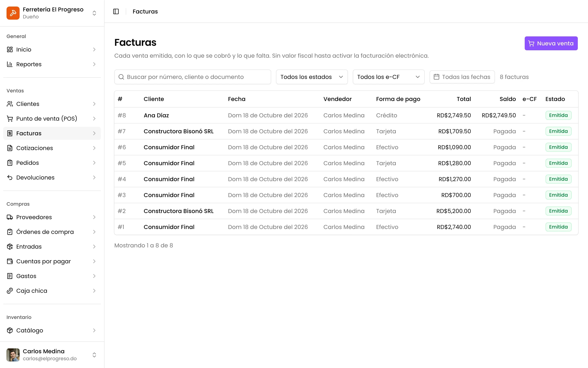Expand the Reportes chevron arrow
The height and width of the screenshot is (368, 588).
click(94, 64)
